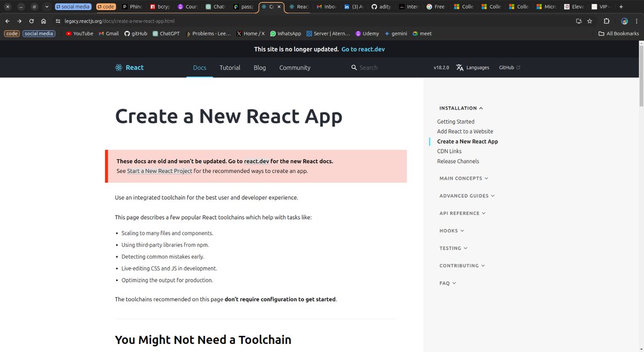The width and height of the screenshot is (644, 352).
Task: Open the WhatsApp bookmark
Action: coord(286,33)
